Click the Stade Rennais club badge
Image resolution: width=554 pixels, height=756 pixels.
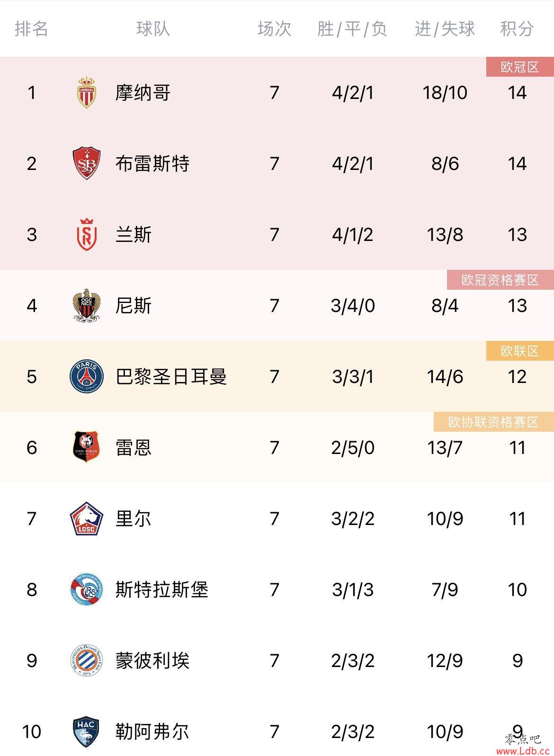coord(87,447)
